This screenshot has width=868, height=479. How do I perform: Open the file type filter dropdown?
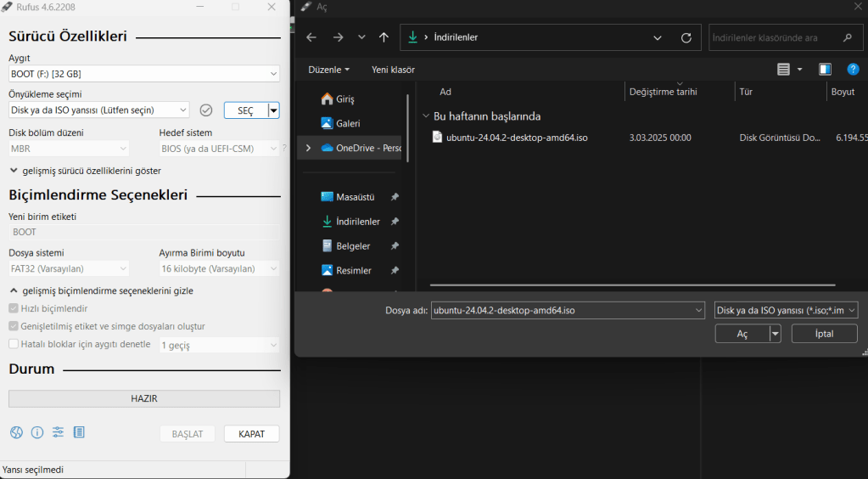[787, 311]
